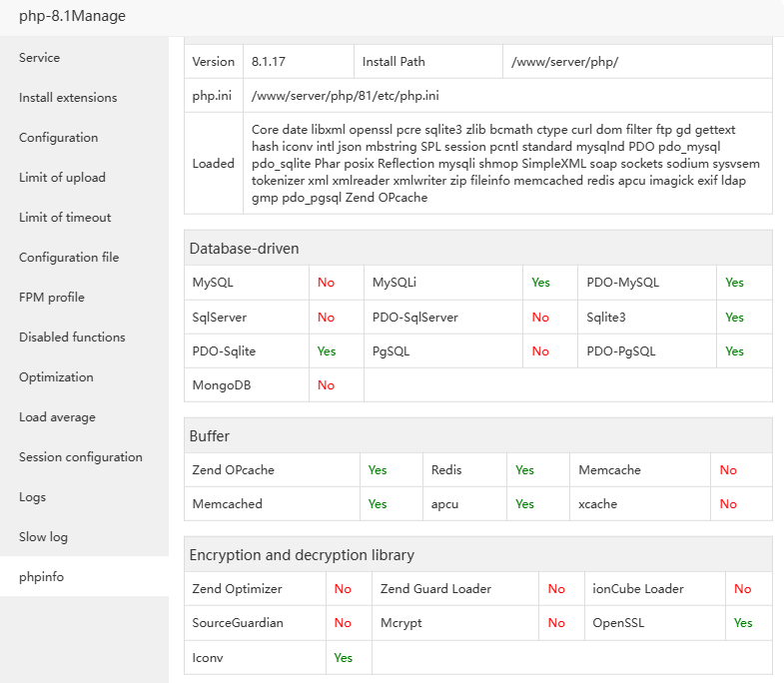Open the Configuration file editor
Image resolution: width=784 pixels, height=683 pixels.
click(x=69, y=258)
